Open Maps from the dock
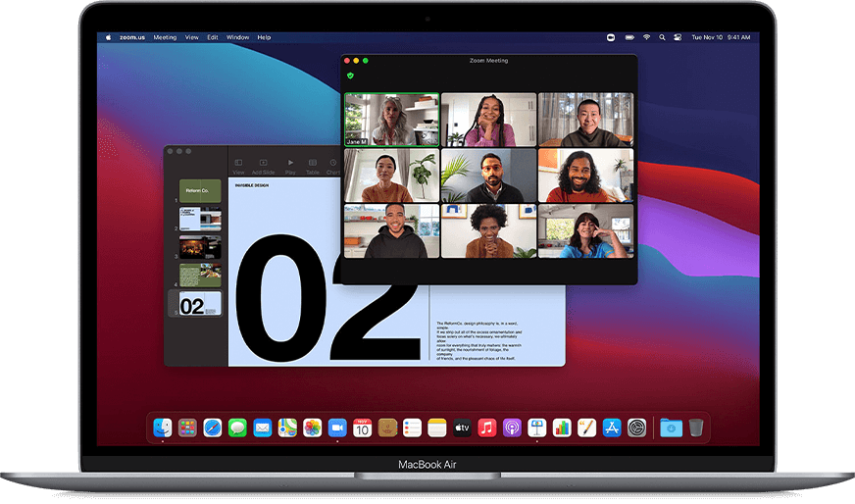The width and height of the screenshot is (855, 504). pyautogui.click(x=287, y=428)
